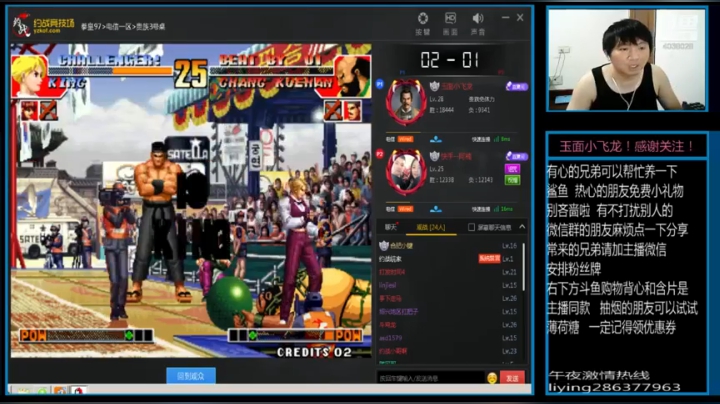Viewport: 720px width, 404px height.
Task: Click the left POW gauge
Action: click(x=86, y=336)
